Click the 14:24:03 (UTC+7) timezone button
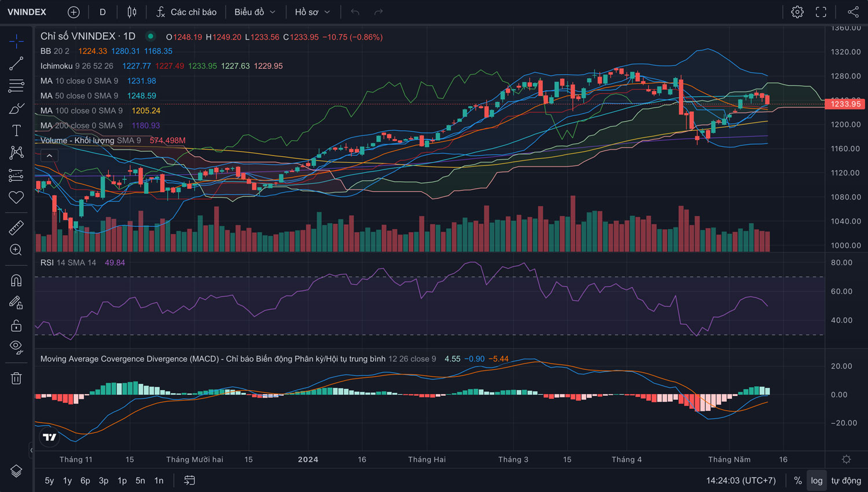Viewport: 868px width, 492px height. [741, 480]
